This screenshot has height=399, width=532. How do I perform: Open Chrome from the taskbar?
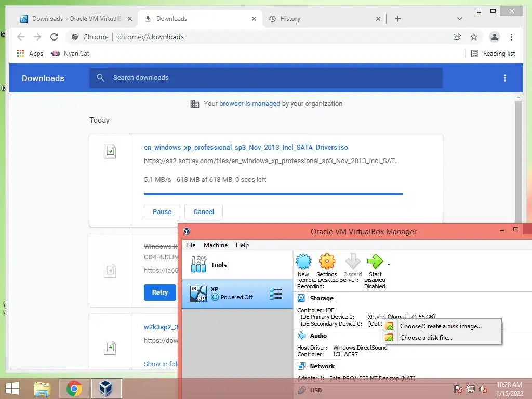coord(74,389)
